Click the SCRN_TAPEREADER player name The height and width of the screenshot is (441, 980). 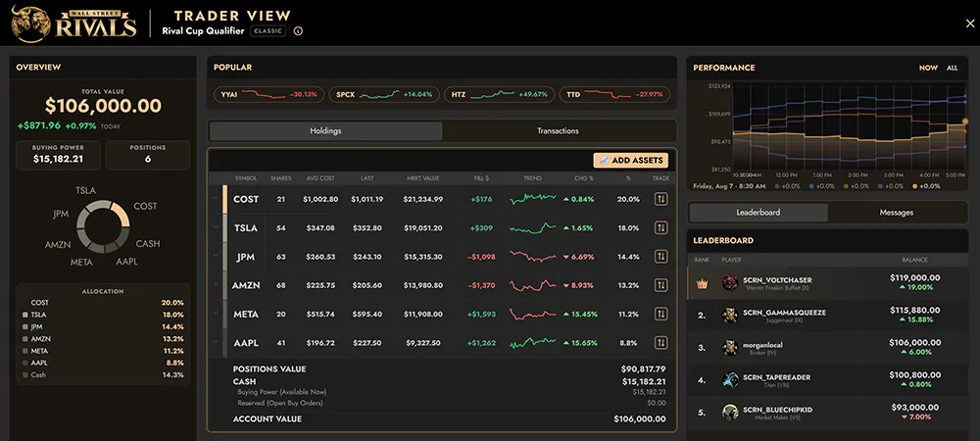[x=776, y=377]
